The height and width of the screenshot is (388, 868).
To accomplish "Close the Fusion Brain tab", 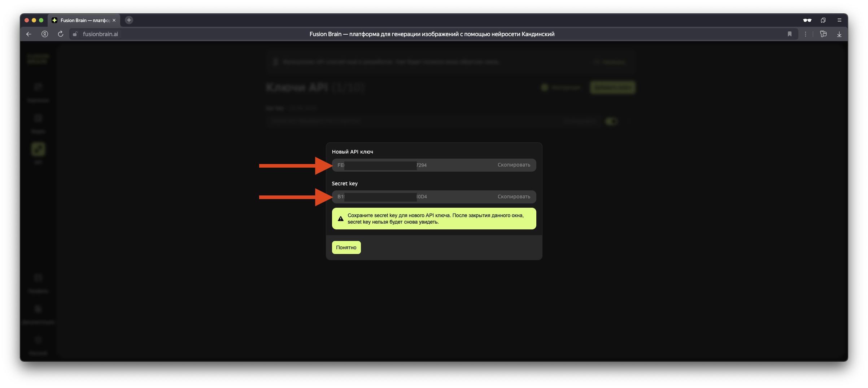I will [114, 20].
